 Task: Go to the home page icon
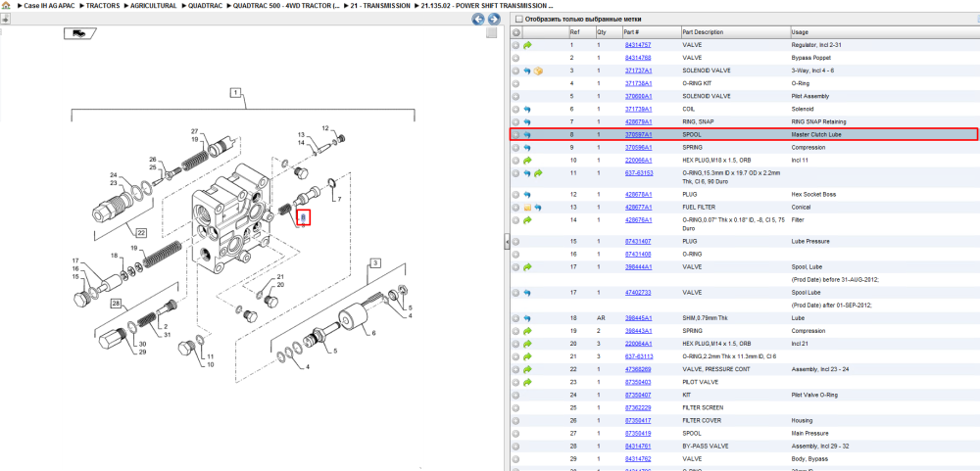pos(5,5)
